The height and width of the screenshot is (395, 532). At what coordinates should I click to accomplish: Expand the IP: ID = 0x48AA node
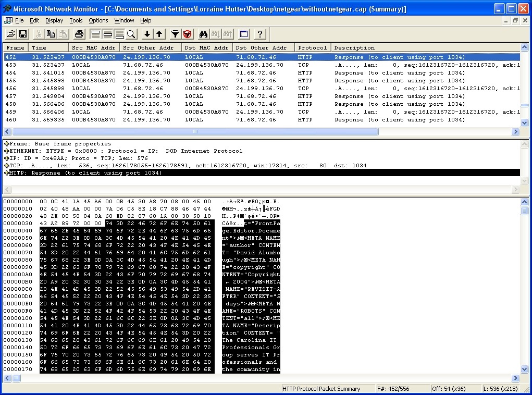(x=6, y=158)
